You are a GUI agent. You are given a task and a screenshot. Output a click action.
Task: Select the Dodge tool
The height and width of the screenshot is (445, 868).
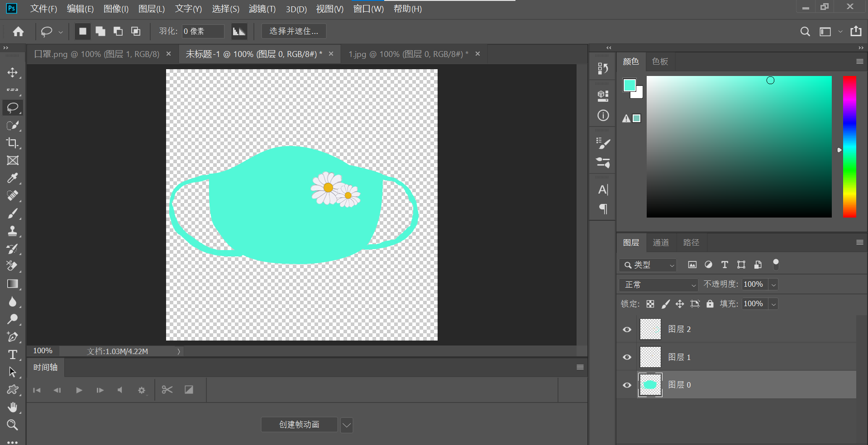(x=12, y=319)
